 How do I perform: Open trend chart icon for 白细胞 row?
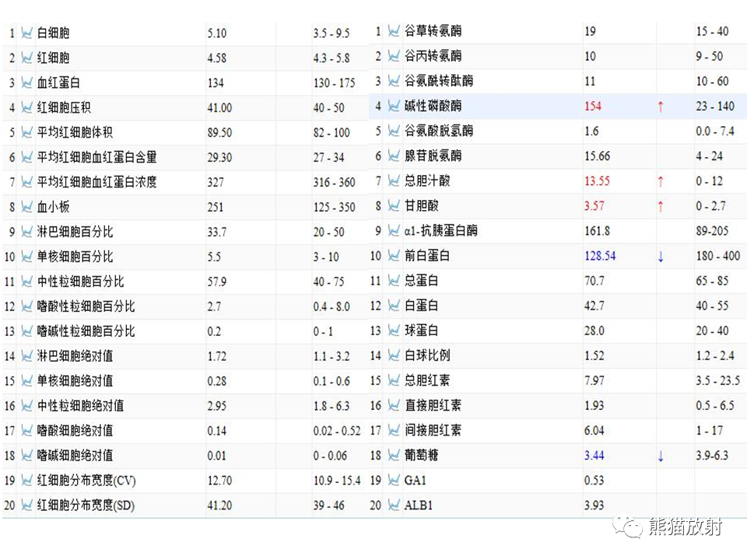(26, 33)
